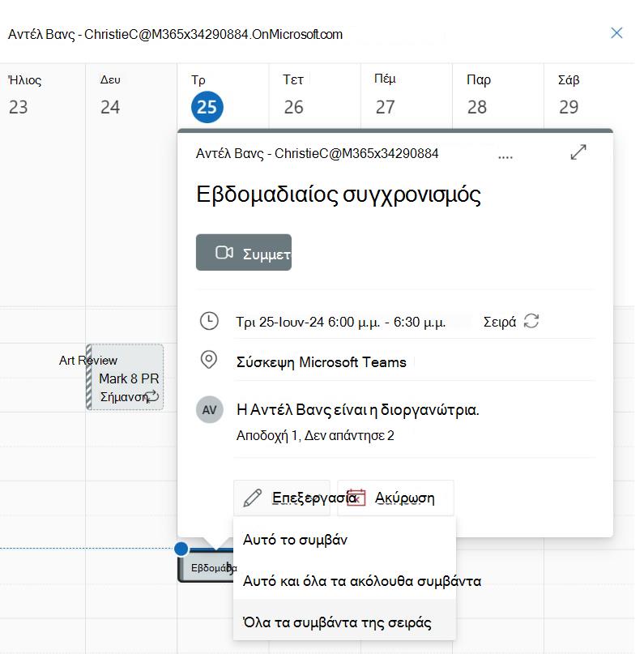This screenshot has width=644, height=654.
Task: Choose Αυτό και όλα τα ακόλουθα συμβάντα
Action: click(x=345, y=581)
